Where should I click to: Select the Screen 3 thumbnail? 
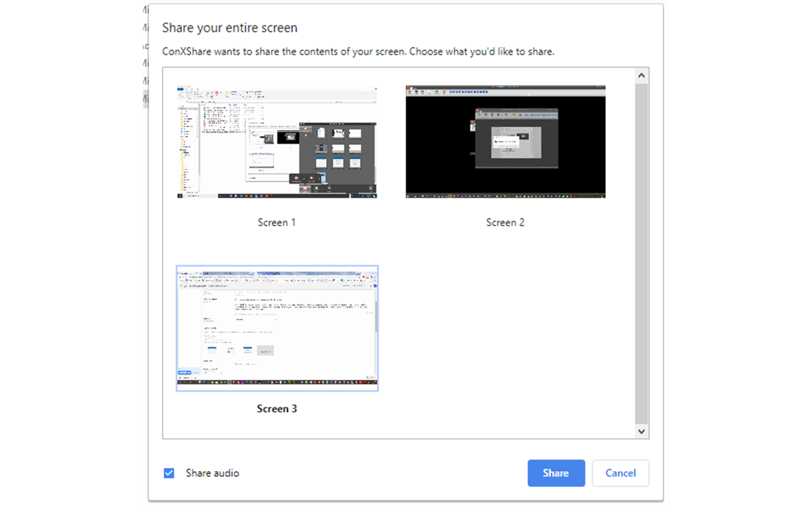277,328
